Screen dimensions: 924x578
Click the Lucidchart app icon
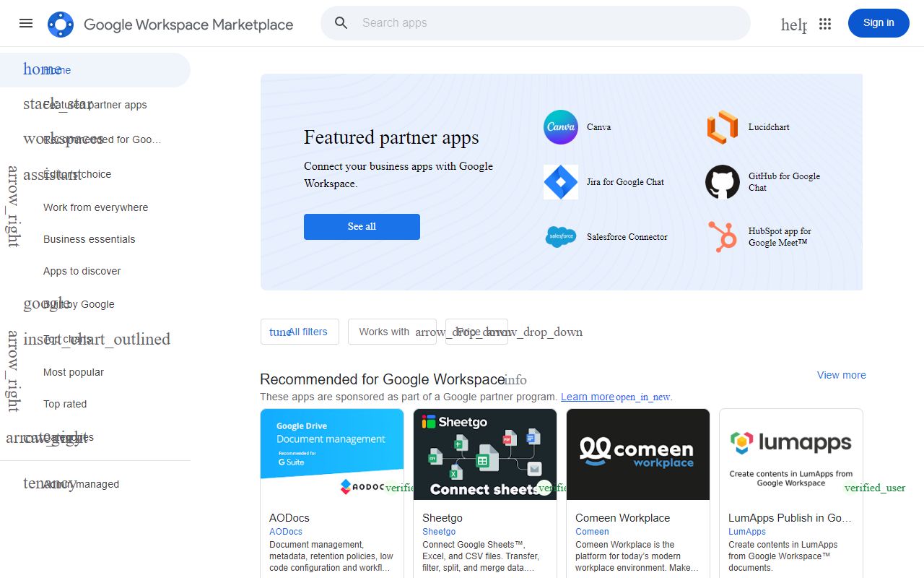tap(723, 127)
